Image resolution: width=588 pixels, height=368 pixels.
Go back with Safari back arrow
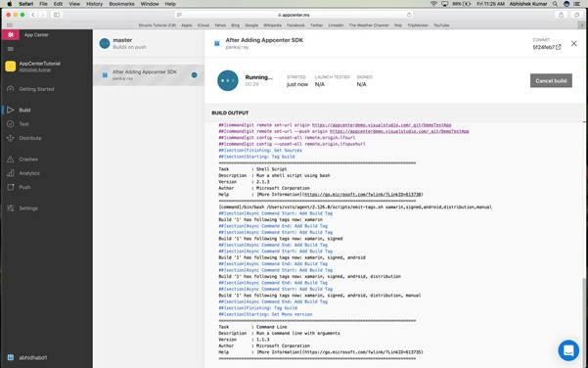tap(33, 15)
